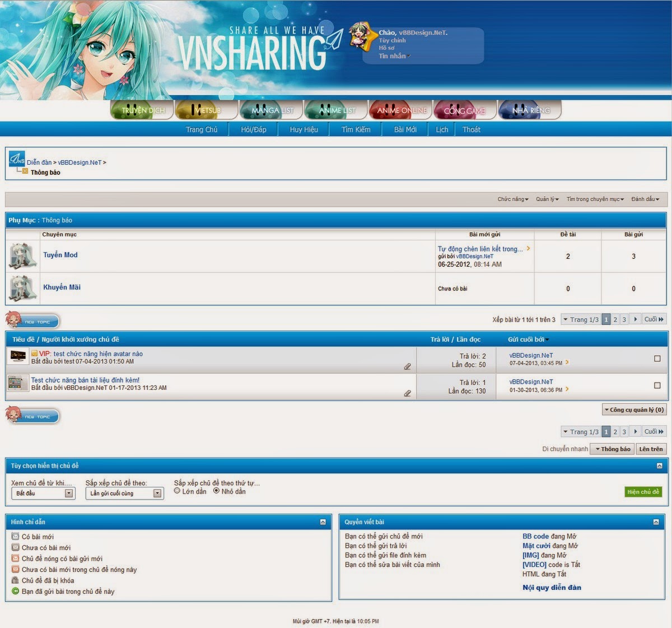Click paperclip attachment icon in VIP thread row
The image size is (672, 628).
pos(407,366)
